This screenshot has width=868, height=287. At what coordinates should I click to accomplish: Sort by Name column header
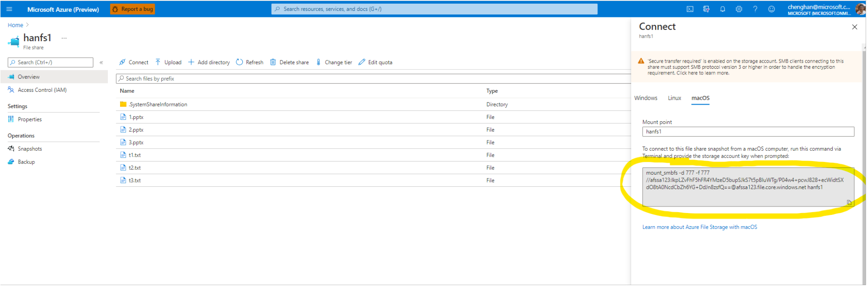[127, 91]
